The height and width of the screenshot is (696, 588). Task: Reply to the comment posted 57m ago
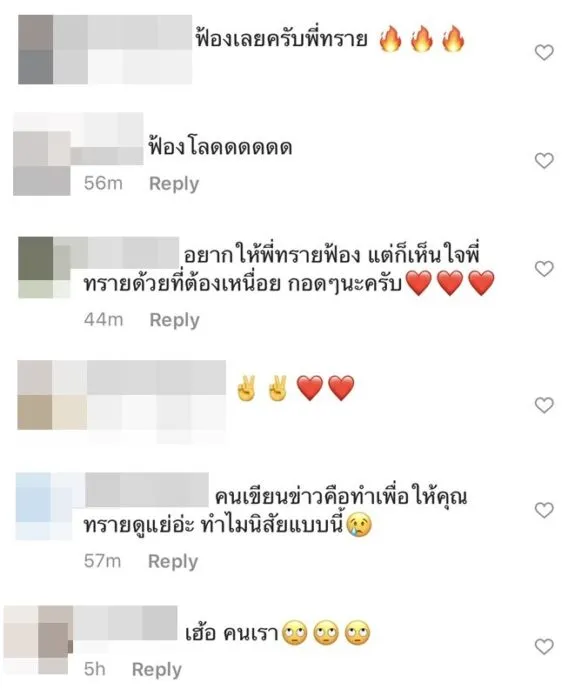click(x=173, y=561)
